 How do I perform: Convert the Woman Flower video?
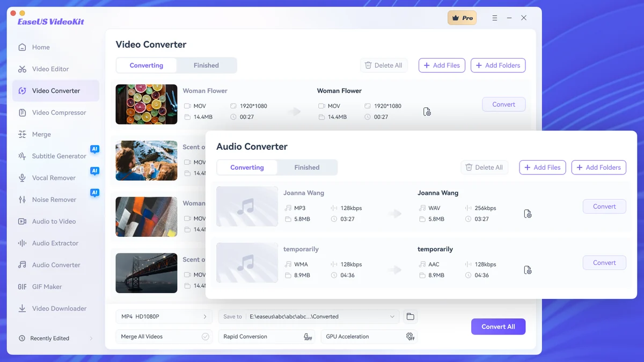coord(503,105)
